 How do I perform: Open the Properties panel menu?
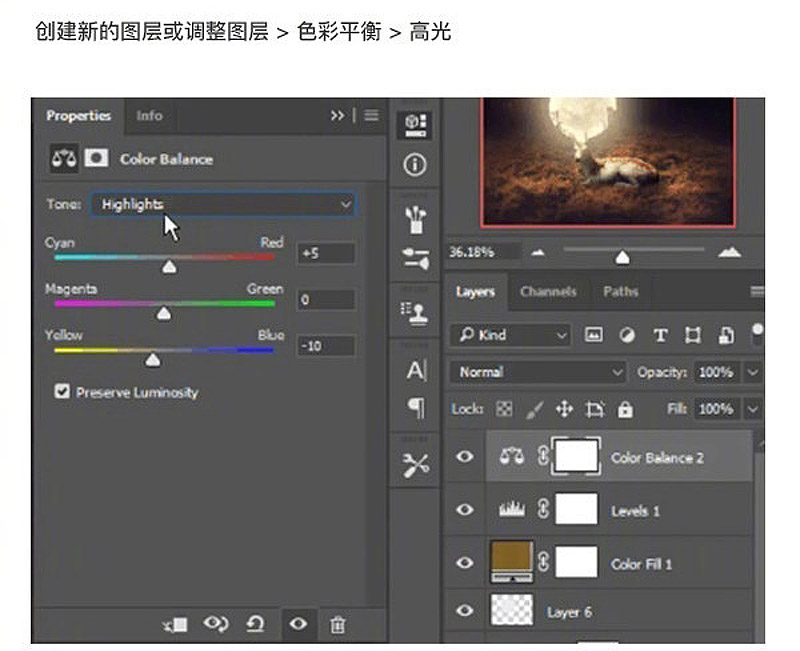coord(371,115)
